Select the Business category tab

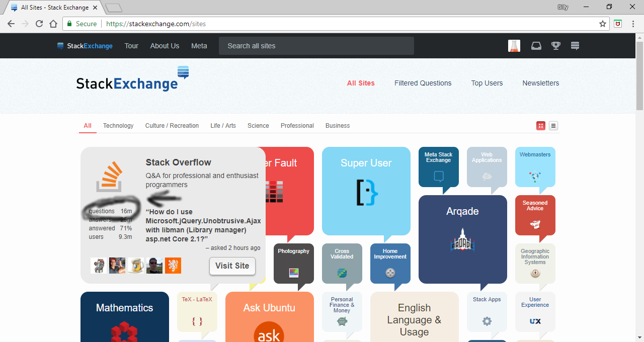pyautogui.click(x=338, y=126)
